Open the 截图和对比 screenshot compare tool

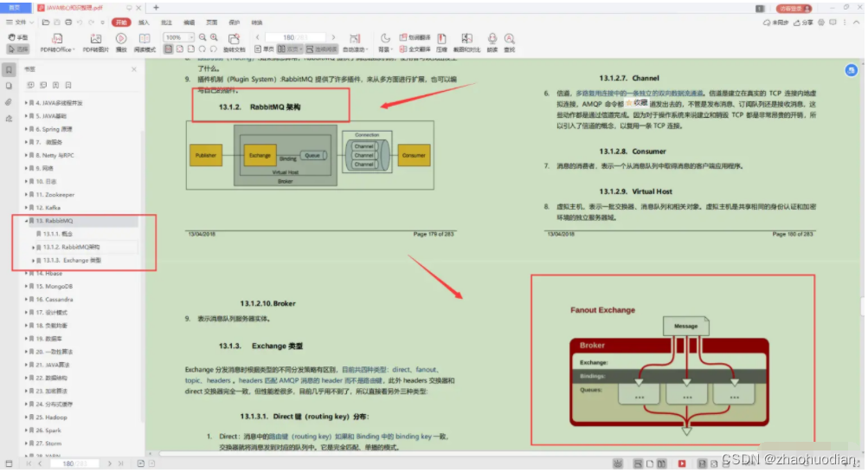click(x=467, y=42)
